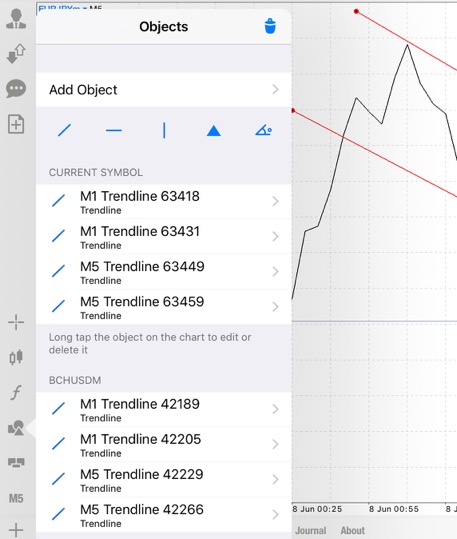Click the line icon beside M5 Trendline 63459
This screenshot has width=457, height=539.
(x=58, y=306)
